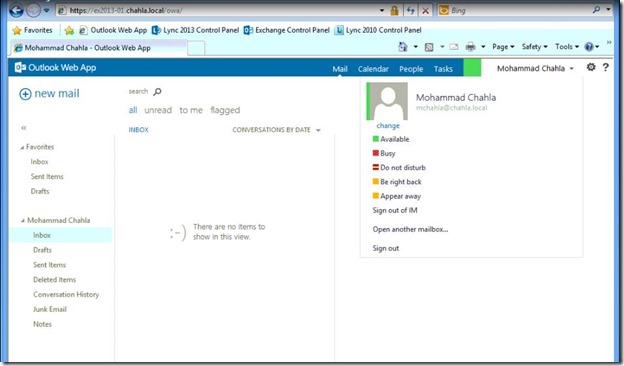This screenshot has width=624, height=366.
Task: Click the Outlook Web App logo icon
Action: [20, 68]
